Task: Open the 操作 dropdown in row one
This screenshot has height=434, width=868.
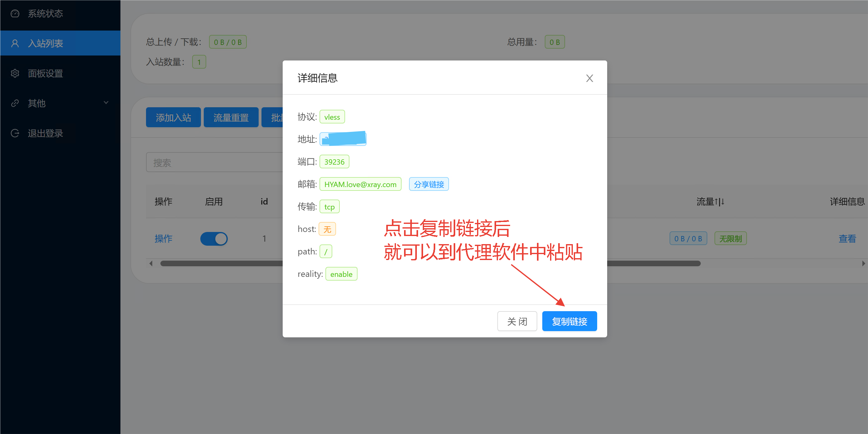Action: point(163,239)
